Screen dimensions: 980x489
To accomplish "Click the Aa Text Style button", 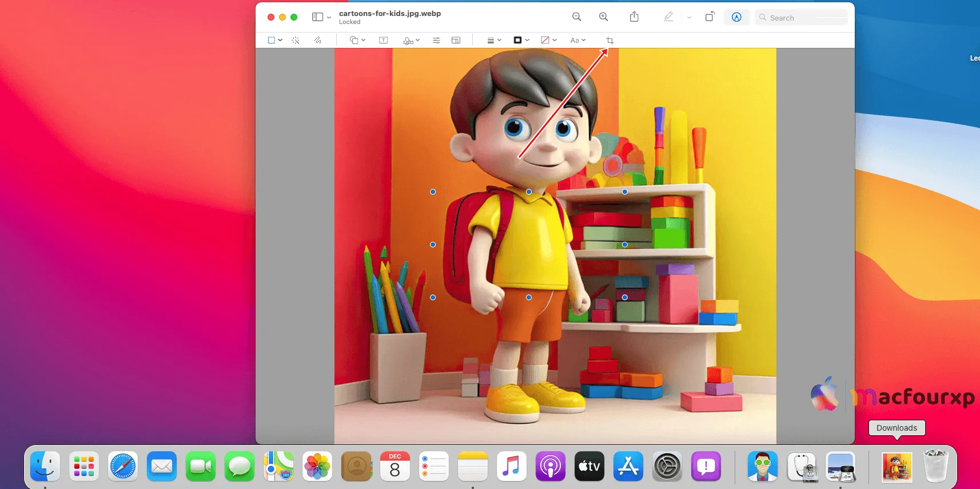I will pyautogui.click(x=575, y=40).
